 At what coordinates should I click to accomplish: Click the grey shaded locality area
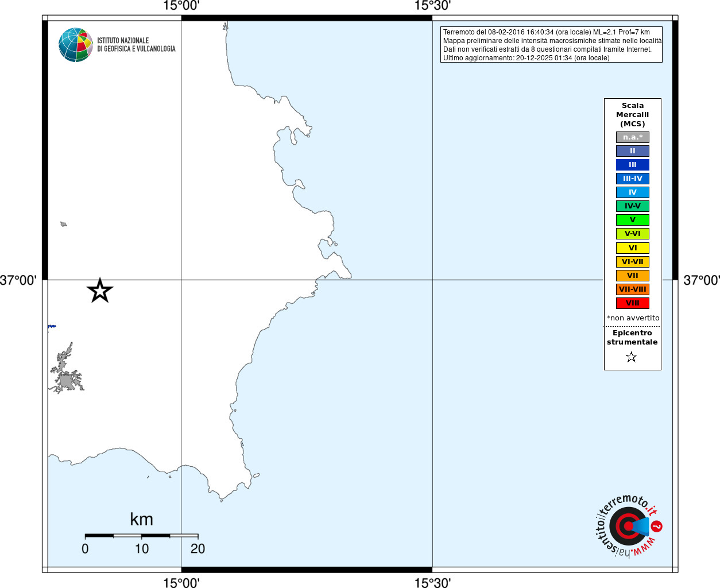click(67, 372)
